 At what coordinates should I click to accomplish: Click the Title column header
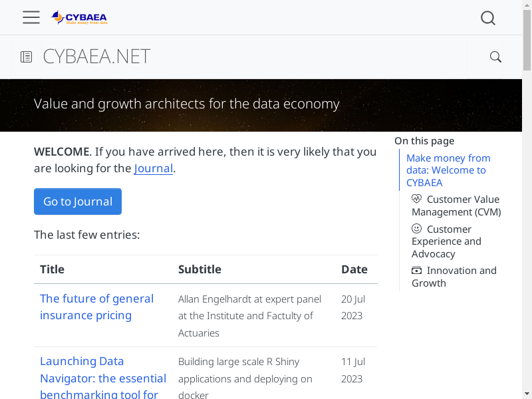point(53,269)
